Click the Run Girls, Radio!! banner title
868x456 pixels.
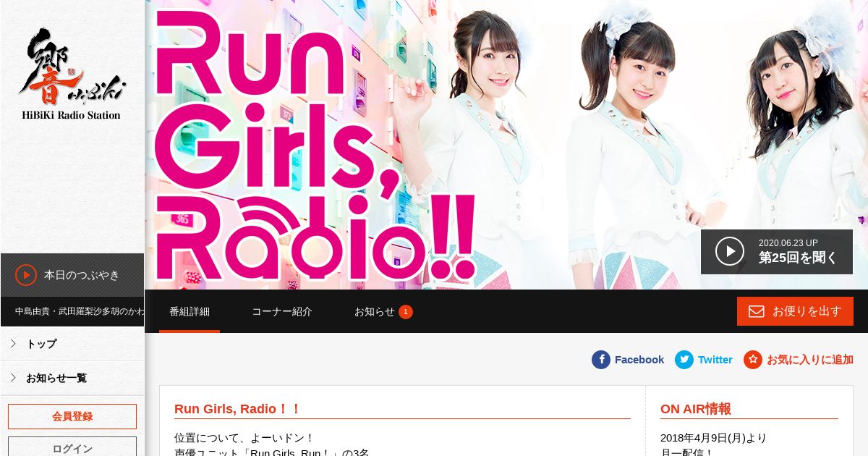pyautogui.click(x=315, y=145)
